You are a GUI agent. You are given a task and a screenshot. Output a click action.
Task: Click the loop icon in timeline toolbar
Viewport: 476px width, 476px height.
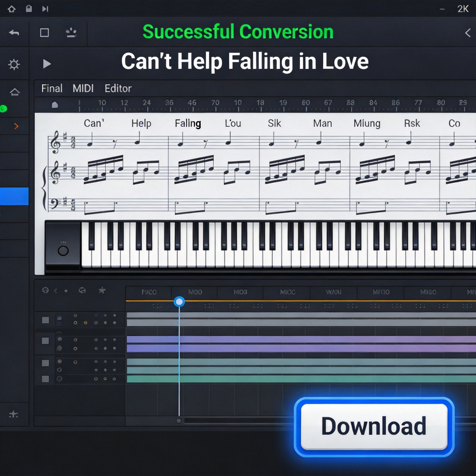(x=82, y=291)
